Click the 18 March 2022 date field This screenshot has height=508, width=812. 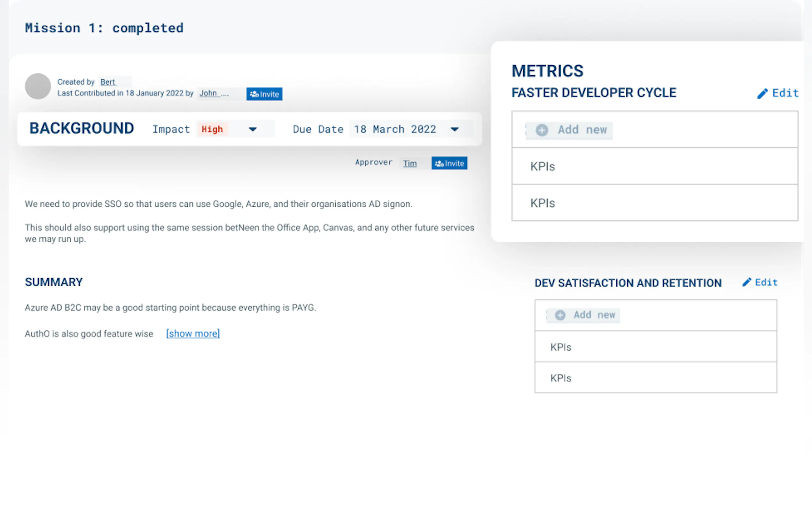click(395, 129)
